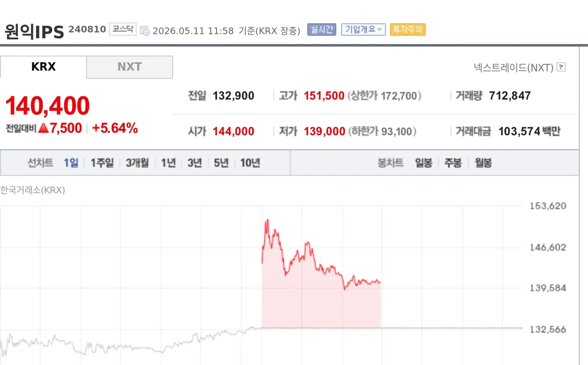Show the 3년 line chart

click(x=195, y=163)
